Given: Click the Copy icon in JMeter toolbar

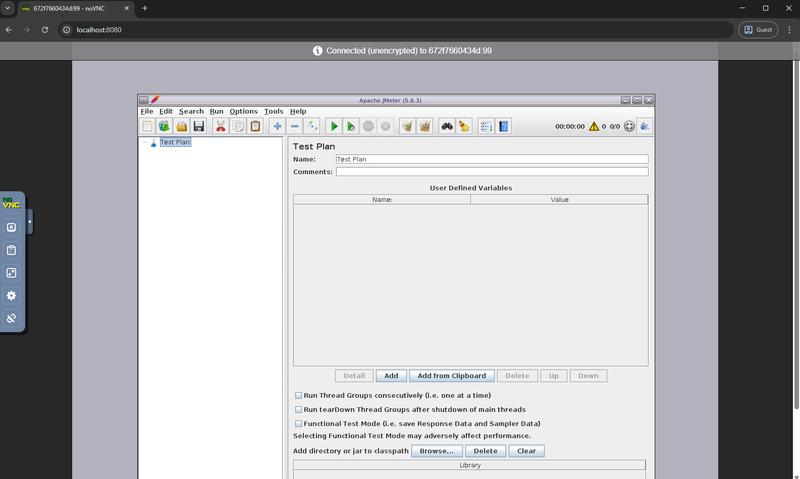Looking at the screenshot, I should [238, 126].
